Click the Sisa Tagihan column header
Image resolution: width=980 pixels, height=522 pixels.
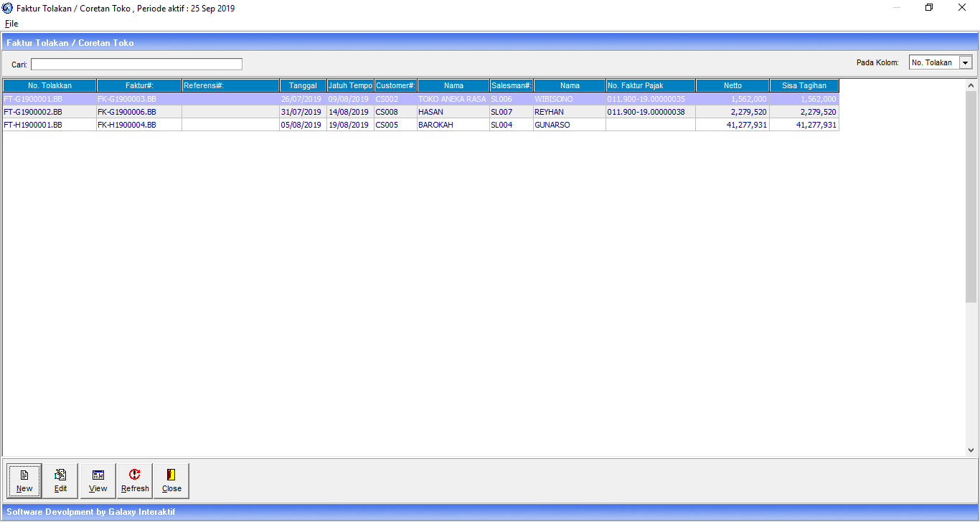[804, 86]
